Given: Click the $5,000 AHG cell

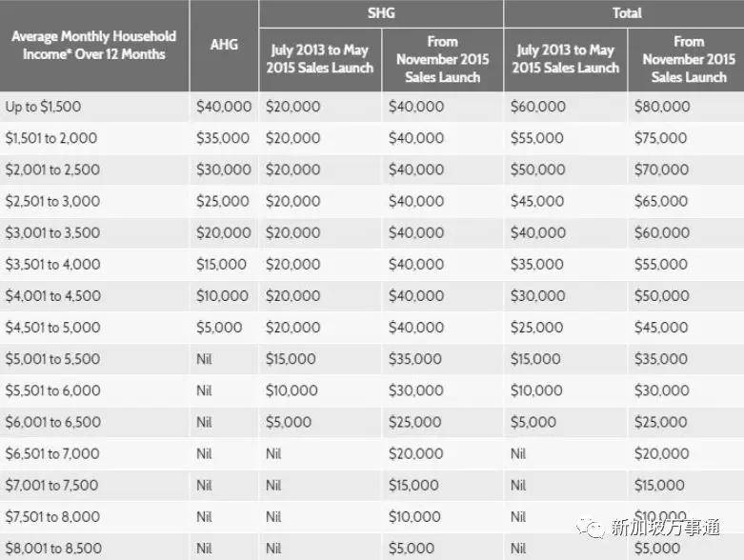Looking at the screenshot, I should click(x=219, y=328).
